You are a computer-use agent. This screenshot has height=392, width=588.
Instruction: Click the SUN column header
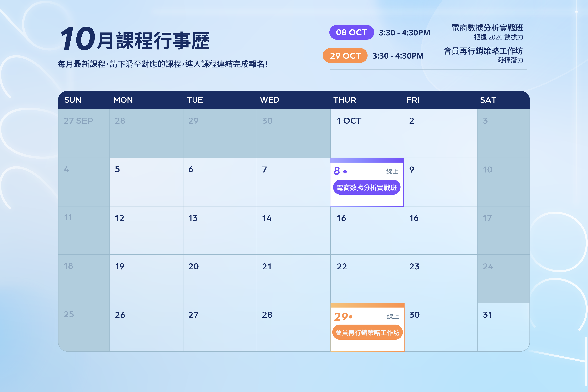click(73, 100)
